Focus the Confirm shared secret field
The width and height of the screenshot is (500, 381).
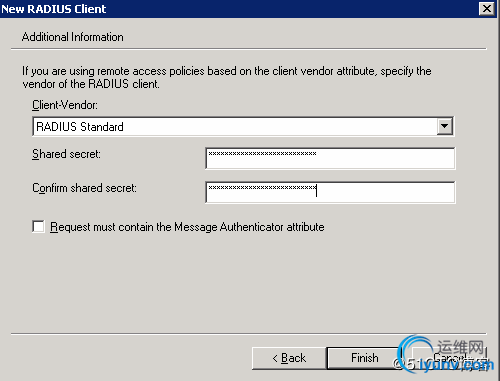point(330,192)
